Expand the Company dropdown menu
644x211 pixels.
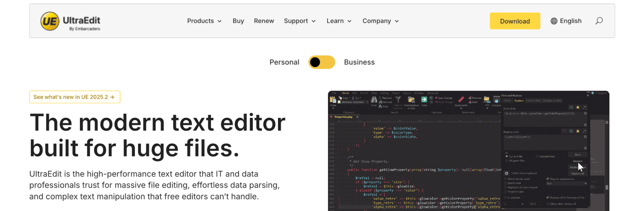pos(380,21)
